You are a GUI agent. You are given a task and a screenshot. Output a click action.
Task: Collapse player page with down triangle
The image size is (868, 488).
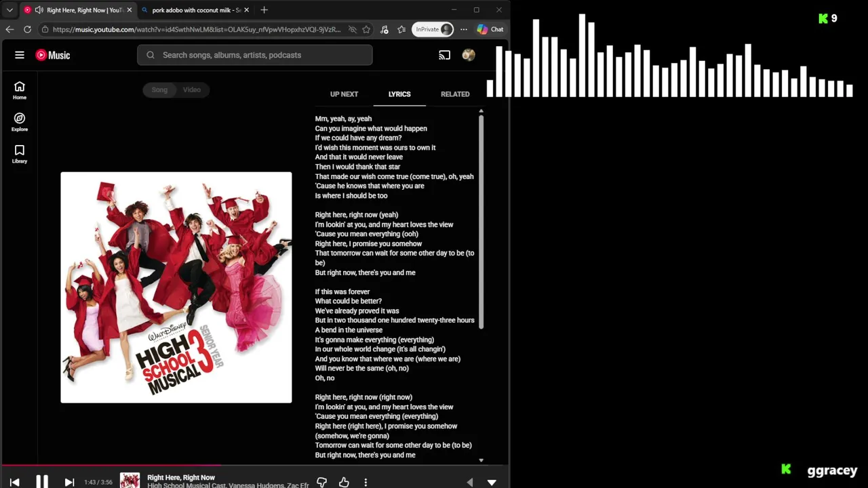pyautogui.click(x=492, y=483)
